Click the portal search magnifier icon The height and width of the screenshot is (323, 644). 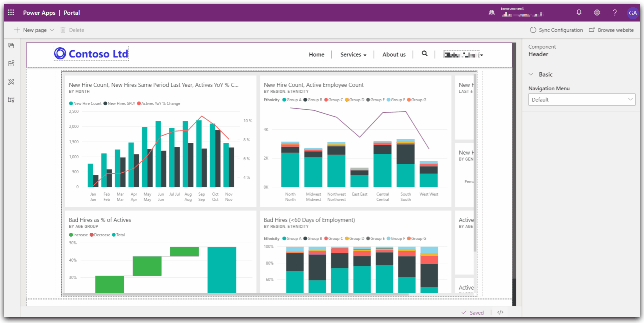[x=424, y=54]
